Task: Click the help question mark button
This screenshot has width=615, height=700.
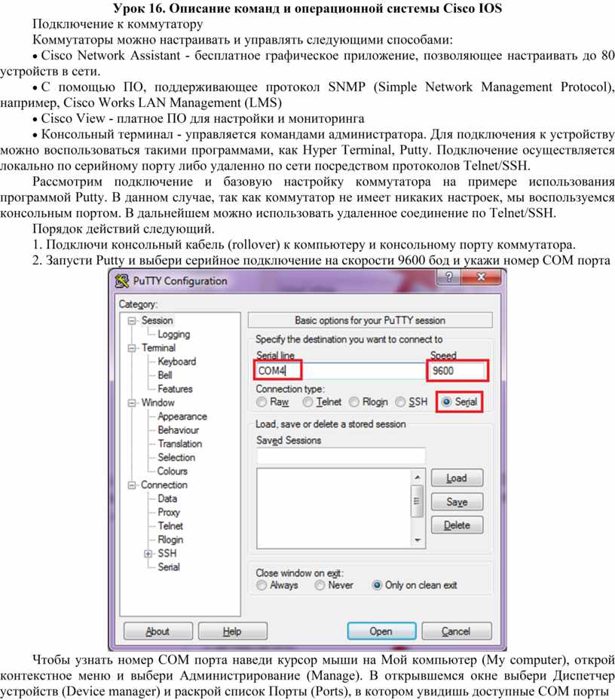Action: (x=449, y=277)
